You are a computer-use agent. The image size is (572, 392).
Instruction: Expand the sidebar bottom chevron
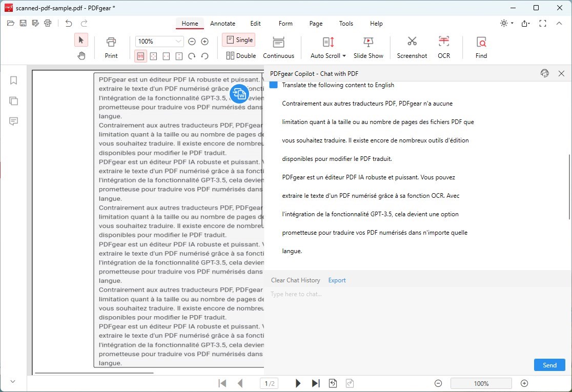coord(13,381)
